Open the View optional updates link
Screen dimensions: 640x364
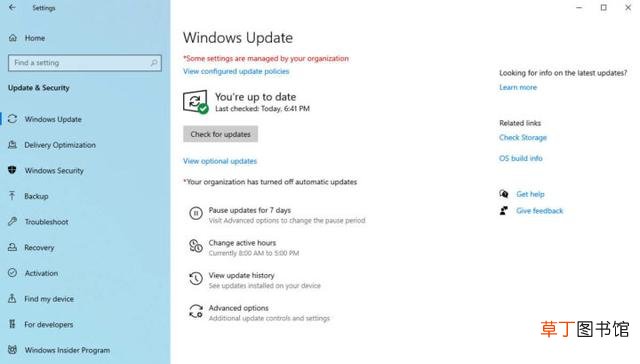[x=220, y=161]
